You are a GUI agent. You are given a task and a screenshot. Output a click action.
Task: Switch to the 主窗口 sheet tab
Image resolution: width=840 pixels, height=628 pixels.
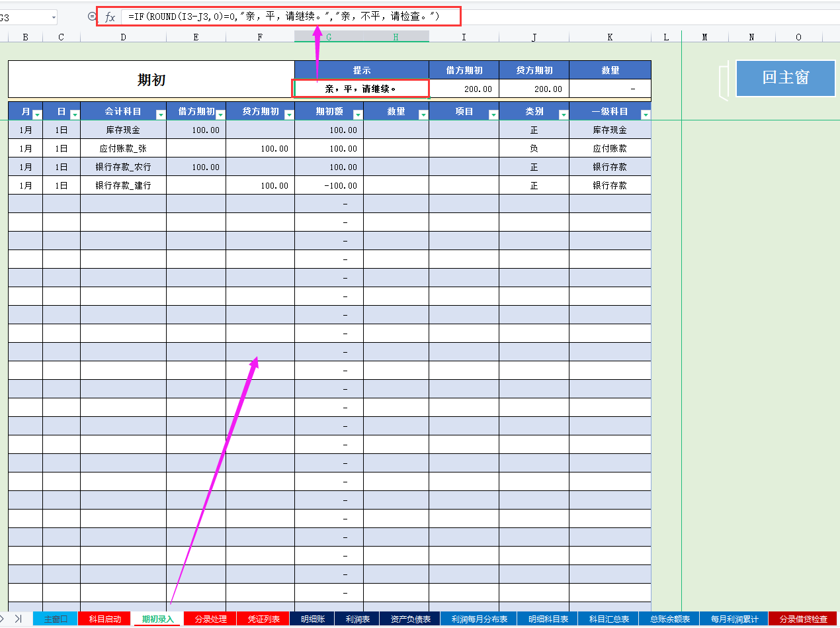56,619
